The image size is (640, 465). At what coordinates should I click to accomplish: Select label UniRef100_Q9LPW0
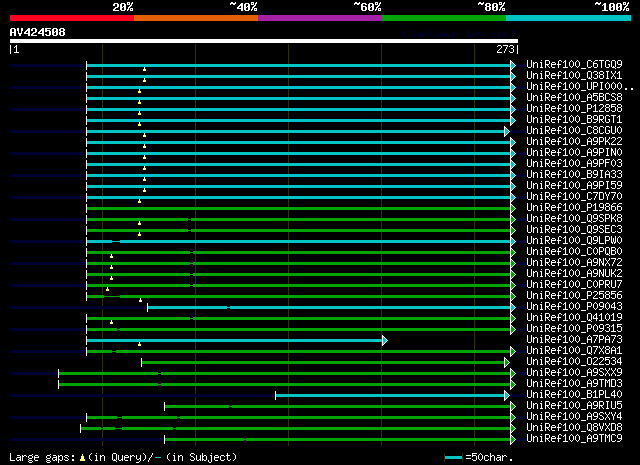click(x=574, y=241)
